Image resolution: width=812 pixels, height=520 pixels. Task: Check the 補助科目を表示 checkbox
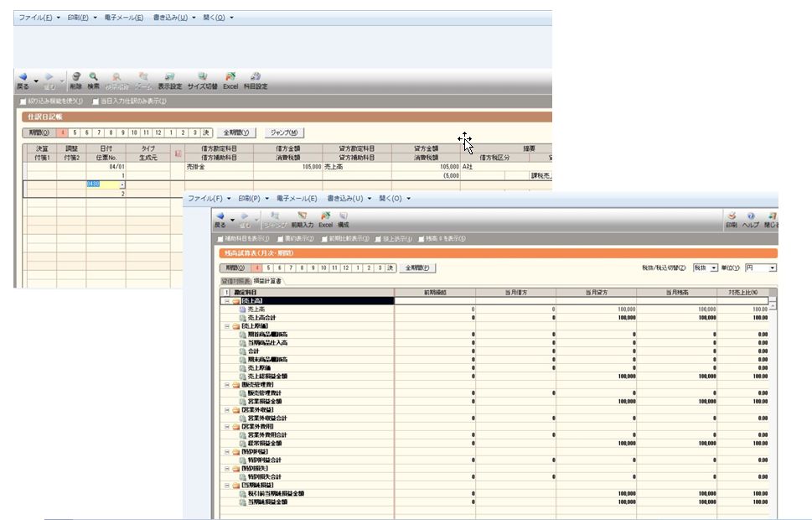220,239
